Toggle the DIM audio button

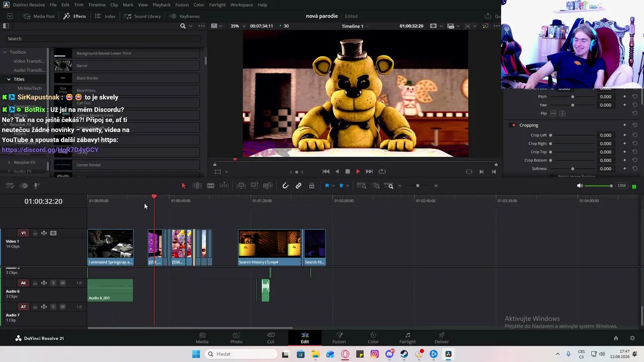pyautogui.click(x=622, y=186)
